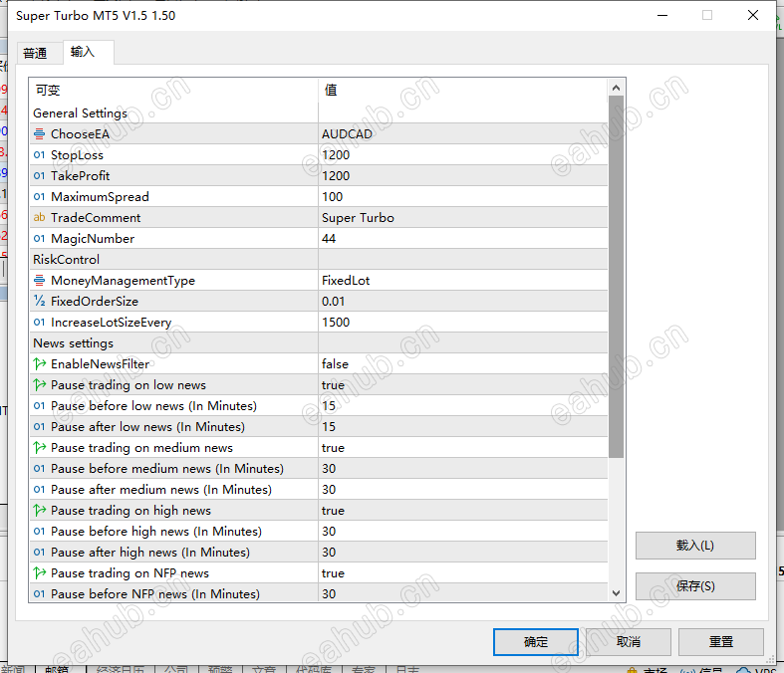Click the boolean icon beside Pause trading on NFP news
Viewport: 784px width, 673px height.
click(39, 573)
